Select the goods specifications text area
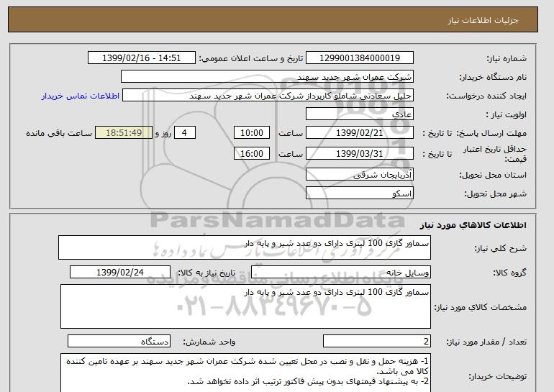The width and height of the screenshot is (554, 392). pos(245,306)
